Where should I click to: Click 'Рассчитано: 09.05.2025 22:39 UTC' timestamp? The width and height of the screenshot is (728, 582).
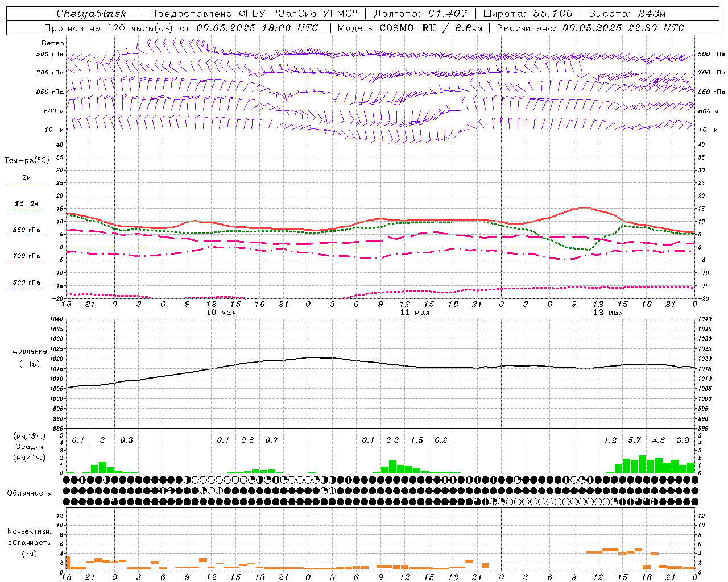coord(590,28)
